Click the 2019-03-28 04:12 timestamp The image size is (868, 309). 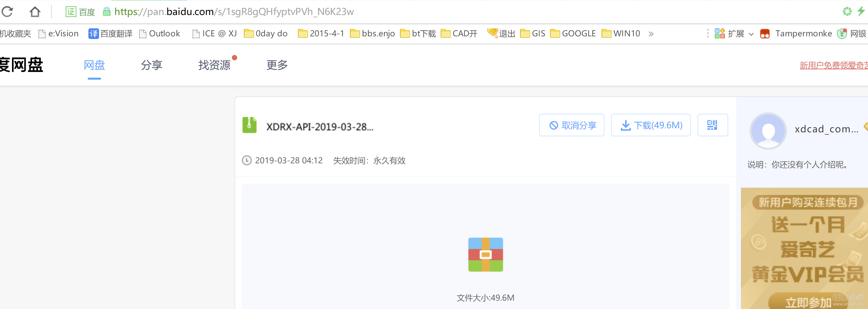(289, 161)
